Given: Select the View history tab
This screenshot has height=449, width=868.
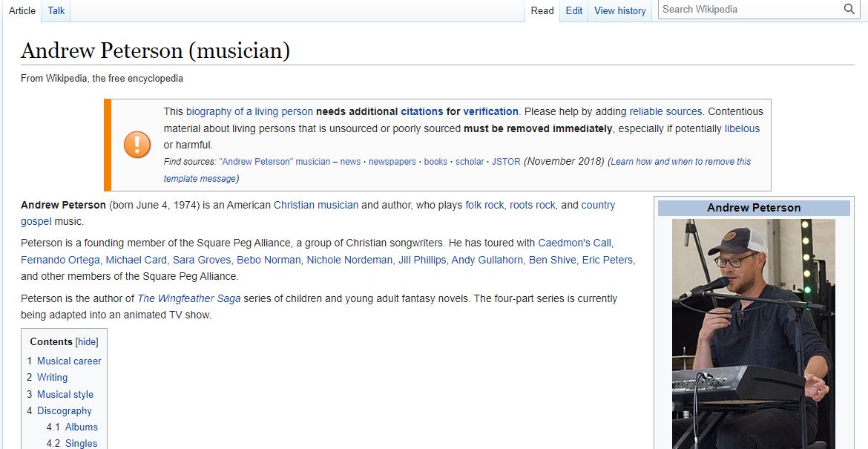Looking at the screenshot, I should coord(619,11).
